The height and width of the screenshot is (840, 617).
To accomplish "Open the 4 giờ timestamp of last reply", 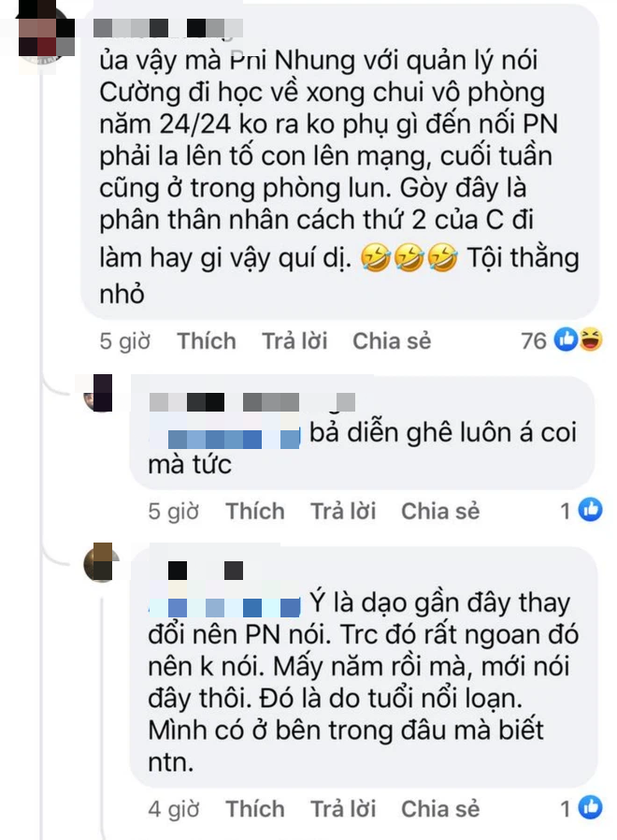I will 174,809.
